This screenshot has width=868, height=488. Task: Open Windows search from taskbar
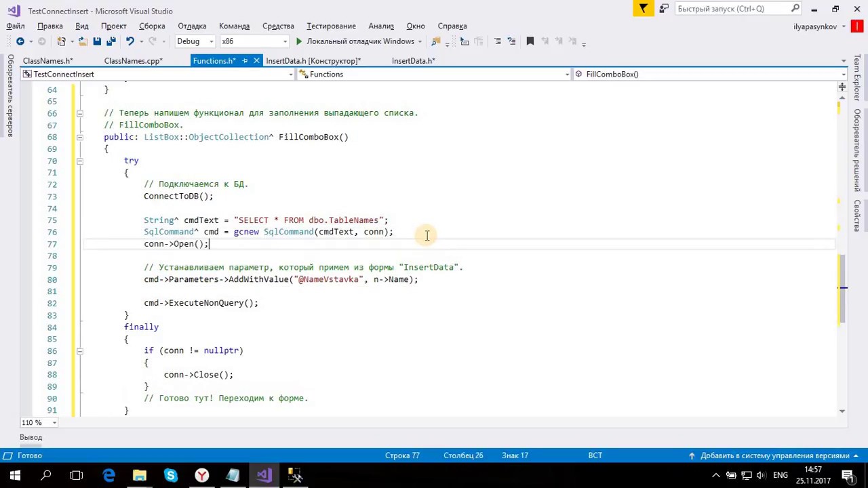click(x=46, y=475)
